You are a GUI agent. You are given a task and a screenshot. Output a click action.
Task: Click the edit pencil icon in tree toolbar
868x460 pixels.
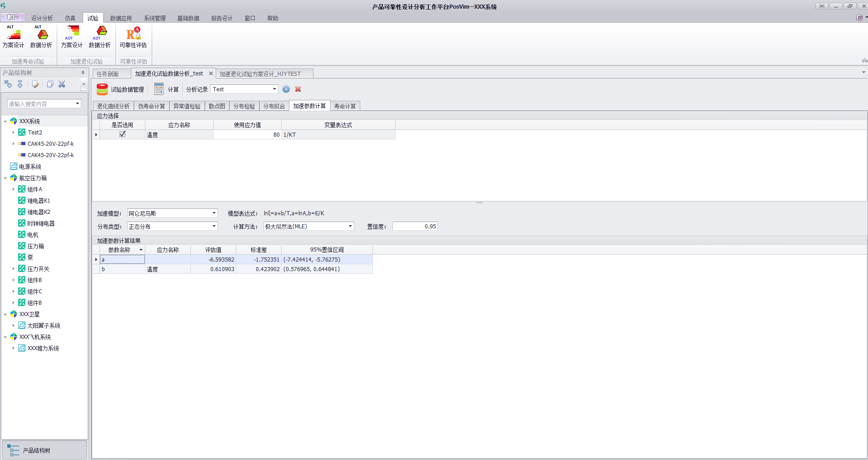(35, 84)
